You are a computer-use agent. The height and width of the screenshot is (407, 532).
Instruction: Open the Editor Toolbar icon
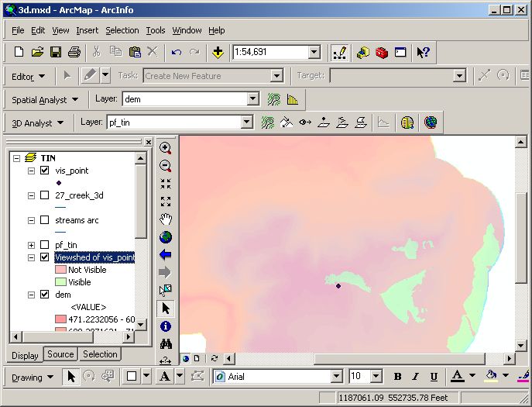340,52
